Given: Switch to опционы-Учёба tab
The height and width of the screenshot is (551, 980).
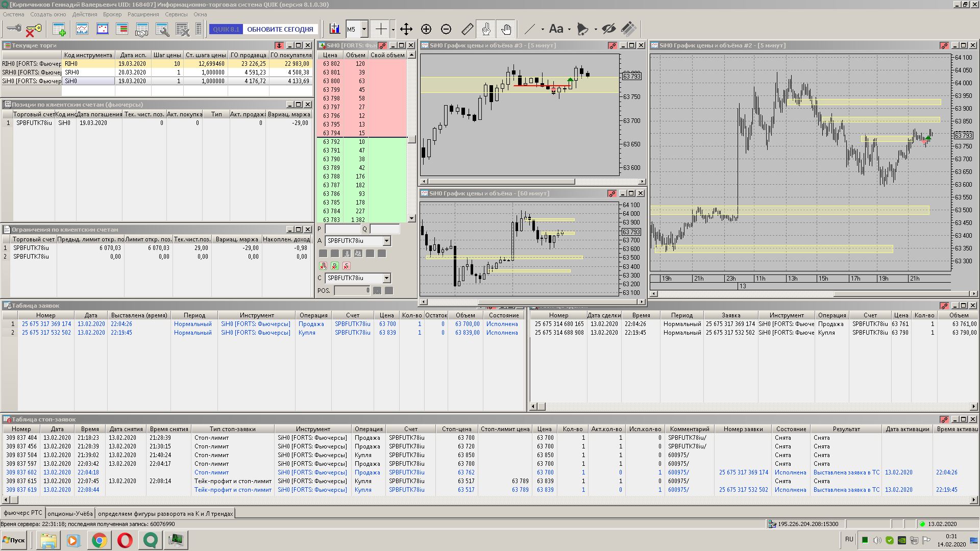Looking at the screenshot, I should point(70,513).
